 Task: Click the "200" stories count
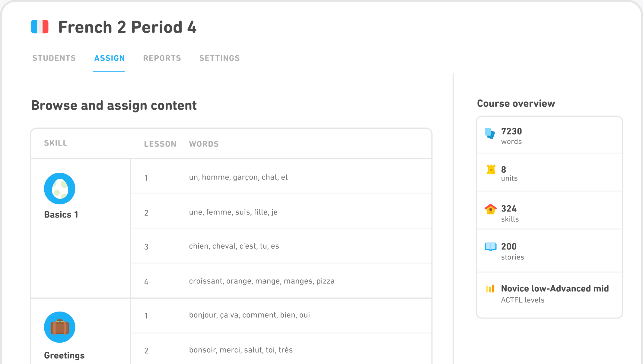click(509, 246)
